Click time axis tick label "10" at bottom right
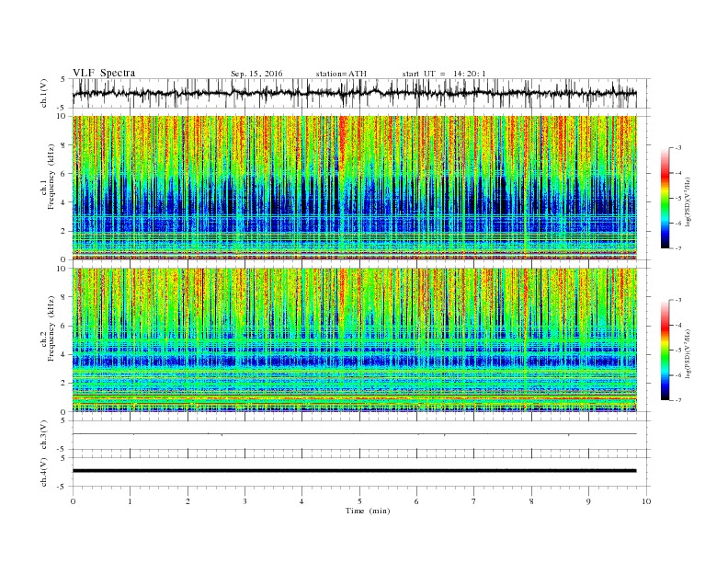The width and height of the screenshot is (728, 563). (x=646, y=501)
